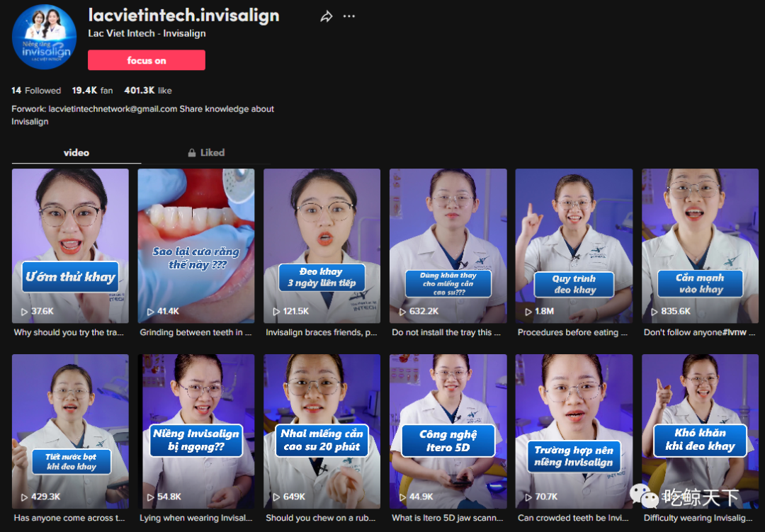Screen dimensions: 765x532
Task: Switch to the Liked tab
Action: point(206,153)
